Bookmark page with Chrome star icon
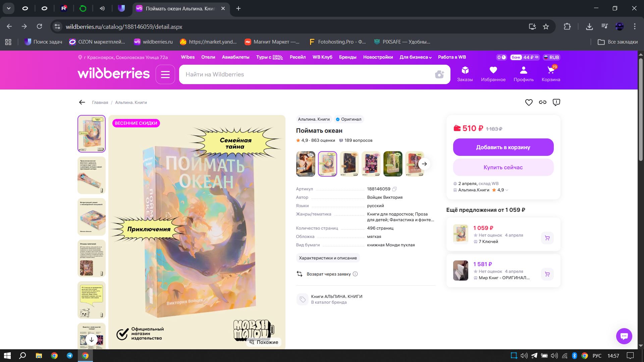This screenshot has width=644, height=362. (546, 26)
